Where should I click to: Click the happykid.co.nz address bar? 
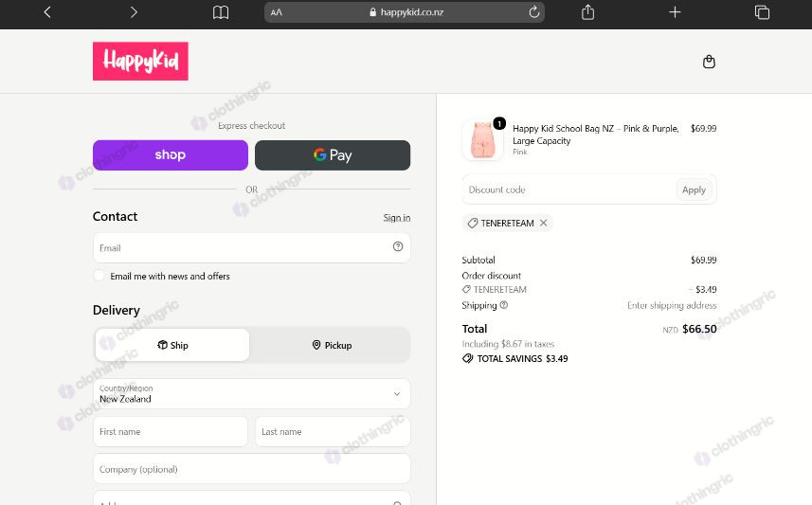pyautogui.click(x=405, y=12)
